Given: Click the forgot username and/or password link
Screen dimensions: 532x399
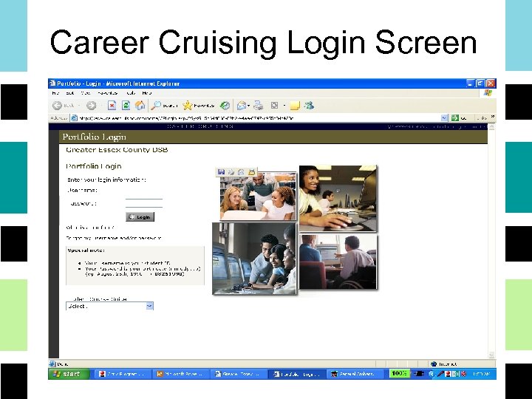Looking at the screenshot, I should 113,238.
